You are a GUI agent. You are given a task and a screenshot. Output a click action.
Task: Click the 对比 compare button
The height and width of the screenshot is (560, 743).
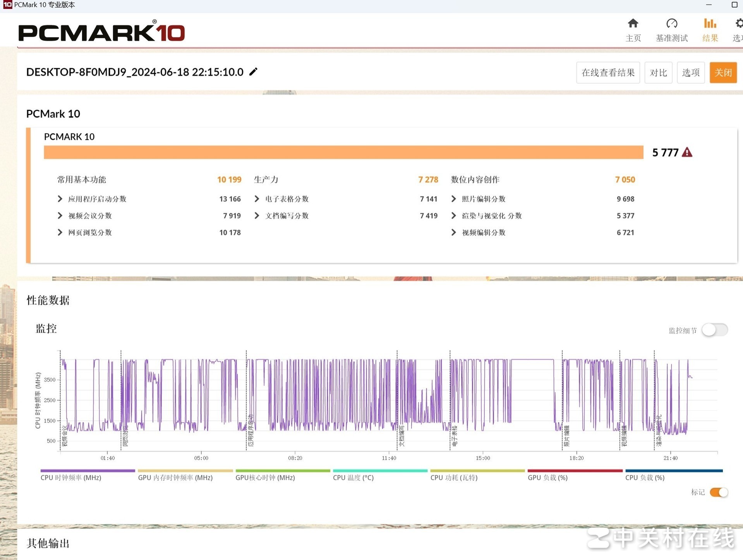(658, 72)
